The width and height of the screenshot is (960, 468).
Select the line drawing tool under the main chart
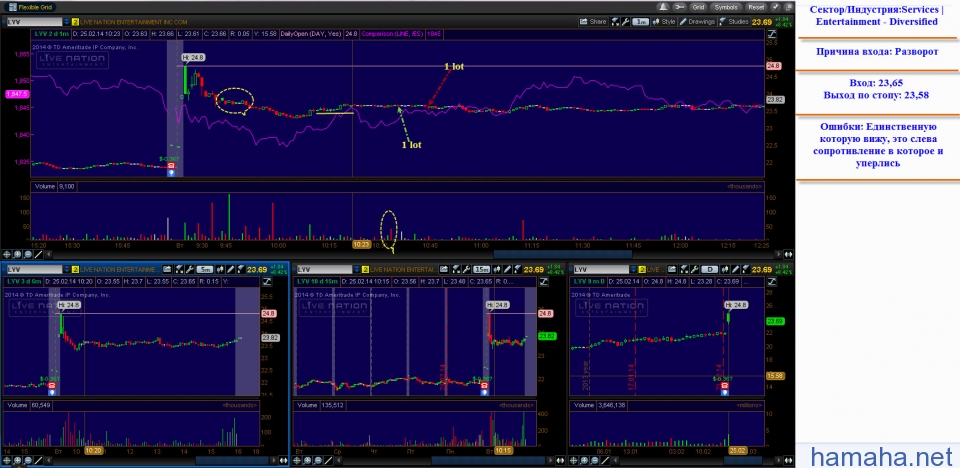pos(38,254)
